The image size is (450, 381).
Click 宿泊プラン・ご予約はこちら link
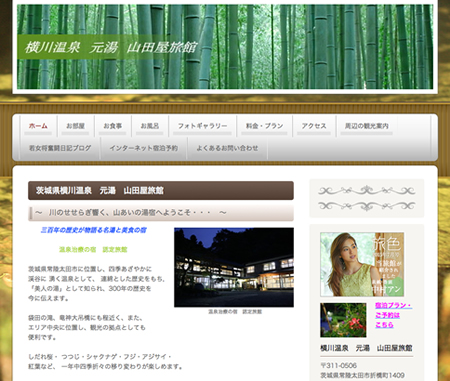click(x=393, y=315)
